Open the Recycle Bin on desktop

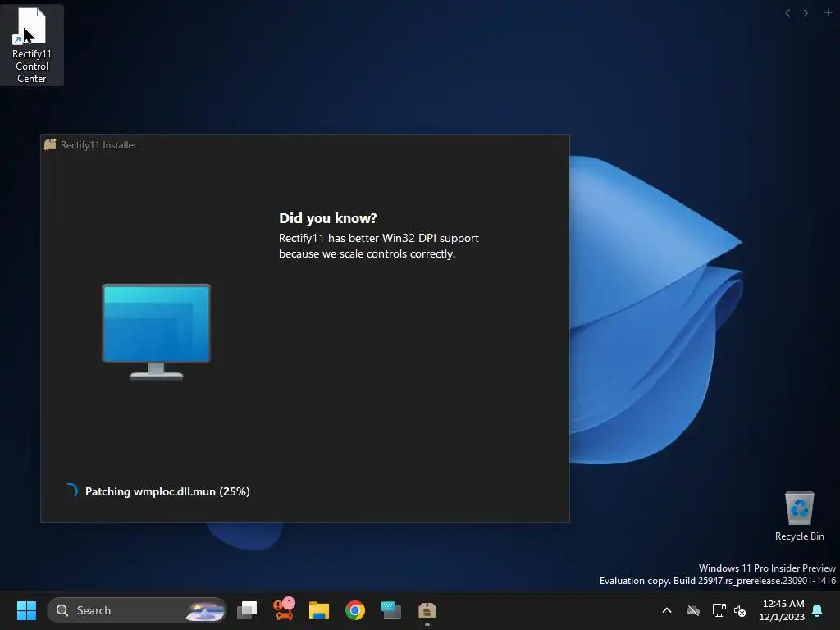point(799,516)
